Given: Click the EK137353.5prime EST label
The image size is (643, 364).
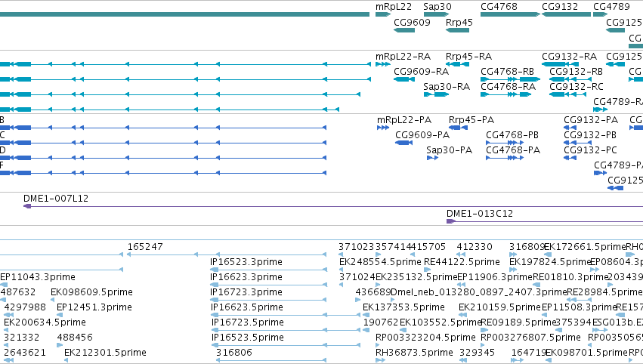Looking at the screenshot, I should (x=403, y=307).
